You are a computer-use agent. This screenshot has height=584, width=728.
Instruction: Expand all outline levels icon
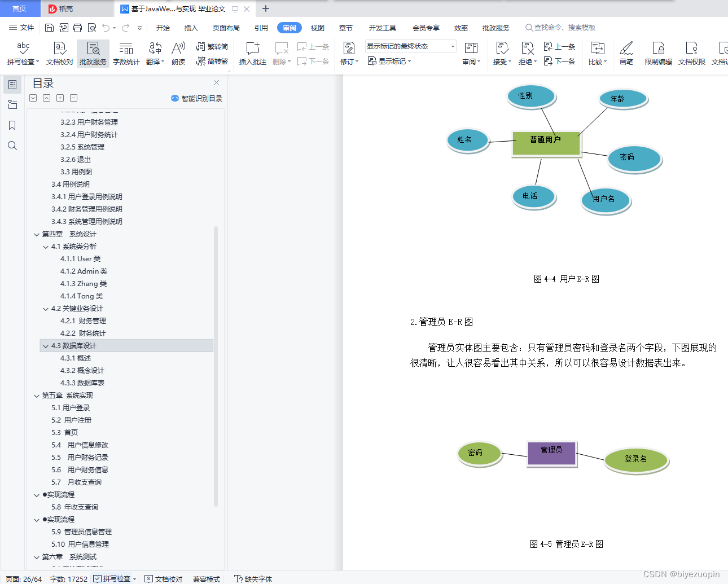[60, 98]
